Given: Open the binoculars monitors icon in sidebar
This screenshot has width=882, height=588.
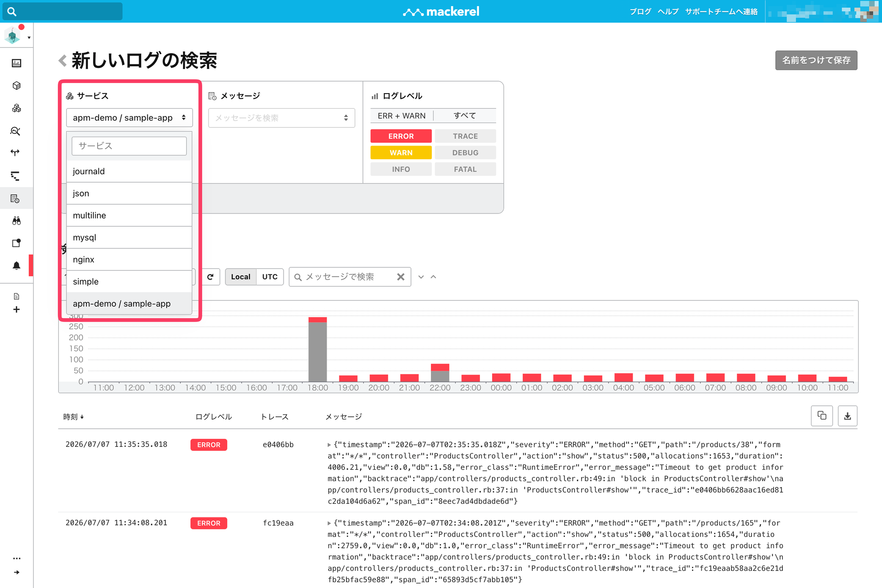Looking at the screenshot, I should coord(16,221).
